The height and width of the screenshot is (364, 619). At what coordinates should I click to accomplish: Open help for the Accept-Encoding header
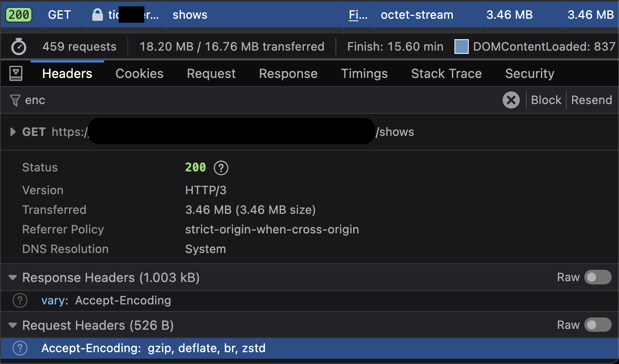point(20,348)
